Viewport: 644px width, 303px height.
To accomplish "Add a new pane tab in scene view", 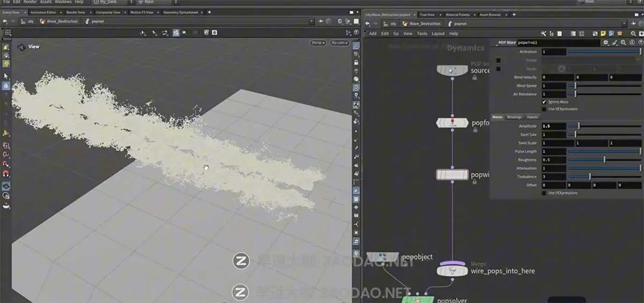I will 209,12.
